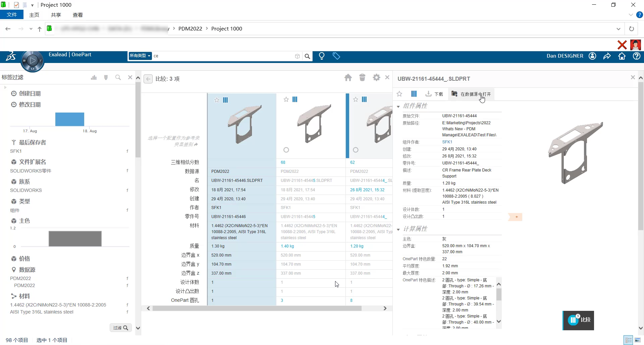The image size is (644, 345).
Task: Open the quick access toolbar dropdown
Action: coord(32,5)
